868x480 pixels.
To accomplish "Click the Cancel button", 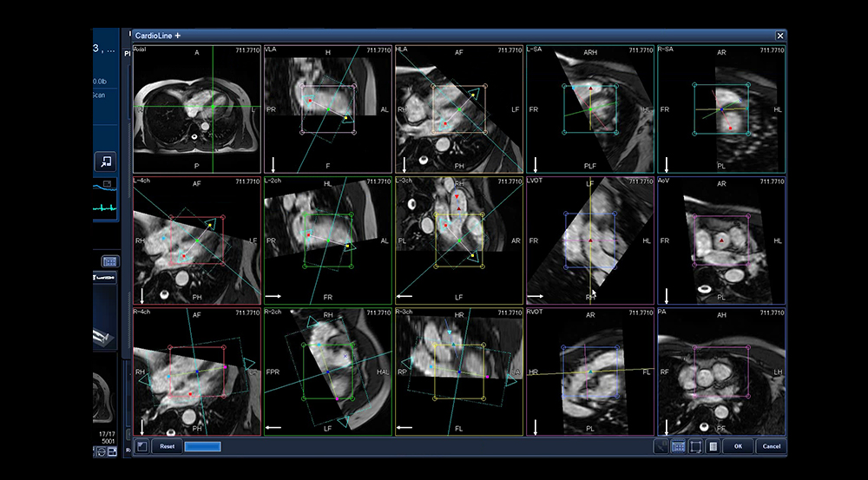I will [x=769, y=446].
